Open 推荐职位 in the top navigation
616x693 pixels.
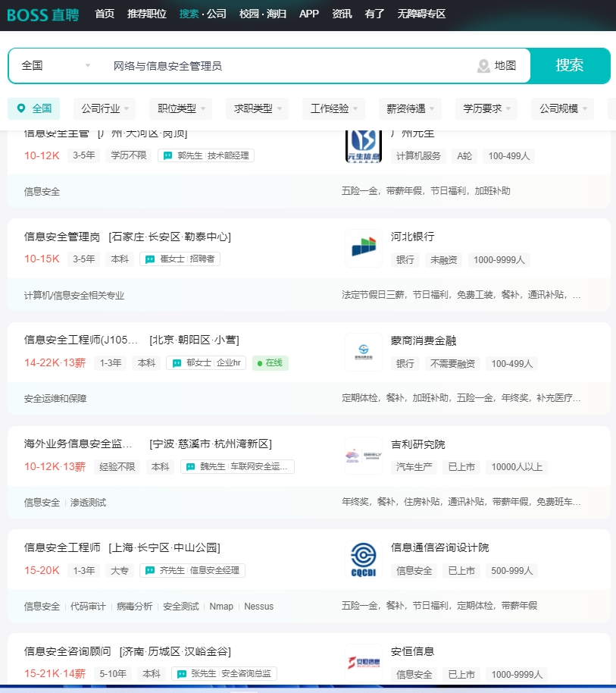click(146, 14)
